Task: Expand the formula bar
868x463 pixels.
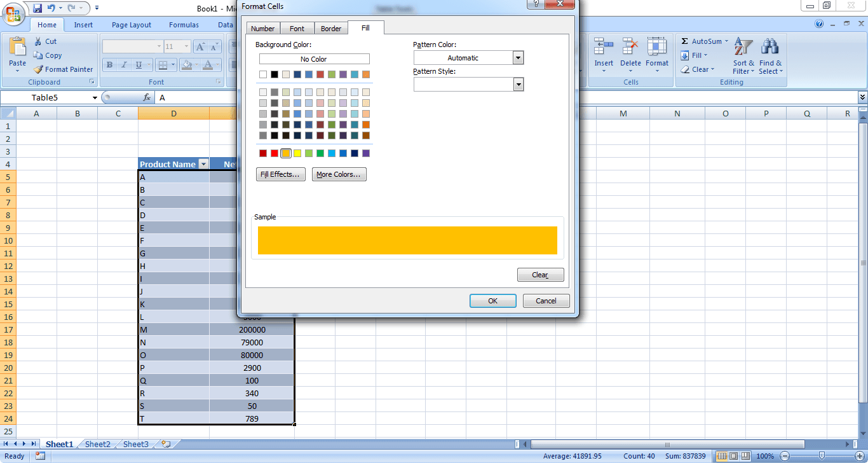Action: click(862, 97)
